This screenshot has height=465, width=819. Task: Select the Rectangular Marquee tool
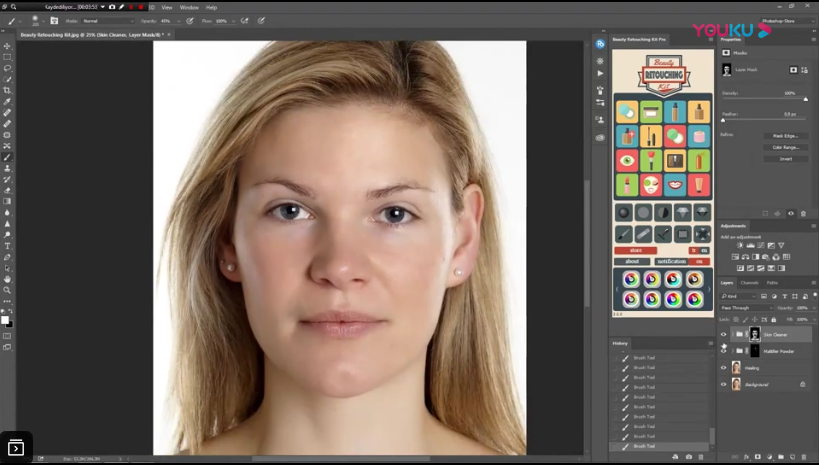point(7,57)
